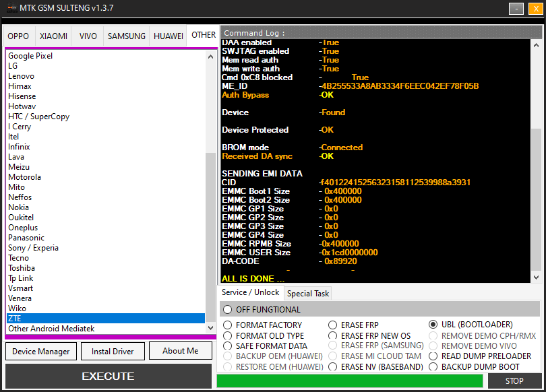Click the MTK GSM Sulteng app icon
The height and width of the screenshot is (392, 546).
coord(11,8)
